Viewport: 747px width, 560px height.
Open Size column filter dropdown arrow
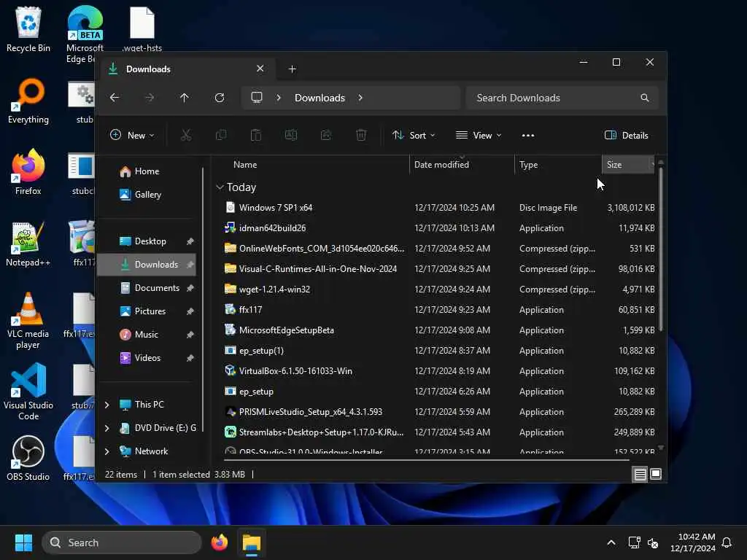click(652, 164)
